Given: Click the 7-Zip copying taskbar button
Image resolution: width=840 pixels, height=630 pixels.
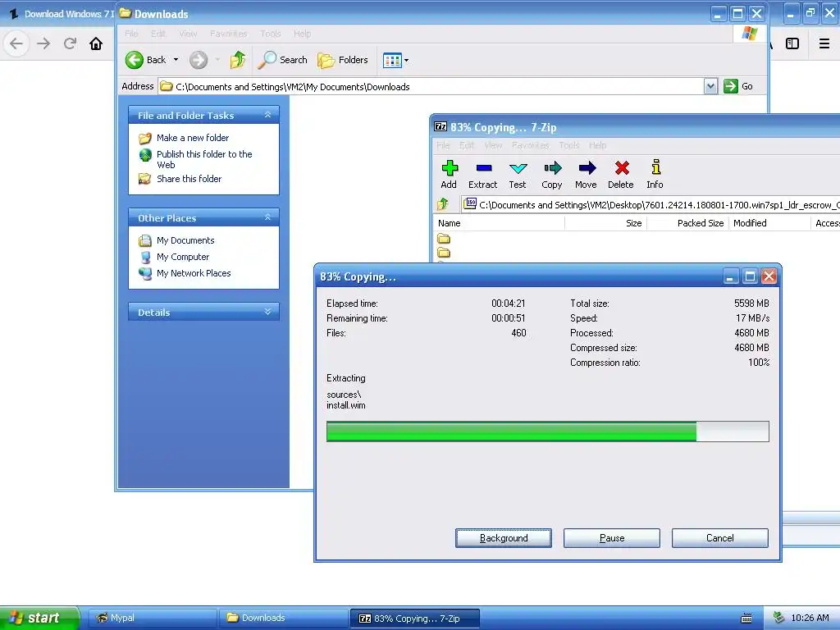Looking at the screenshot, I should click(x=414, y=619).
